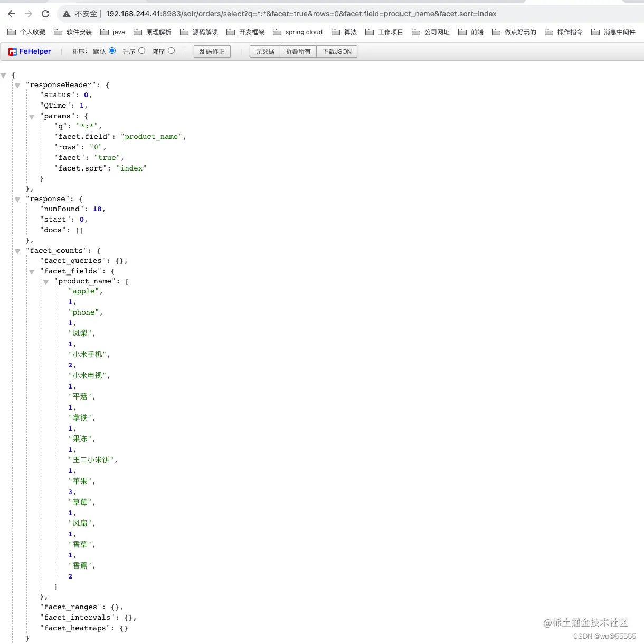Click the "index" facet.sort value
644x644 pixels.
click(131, 168)
